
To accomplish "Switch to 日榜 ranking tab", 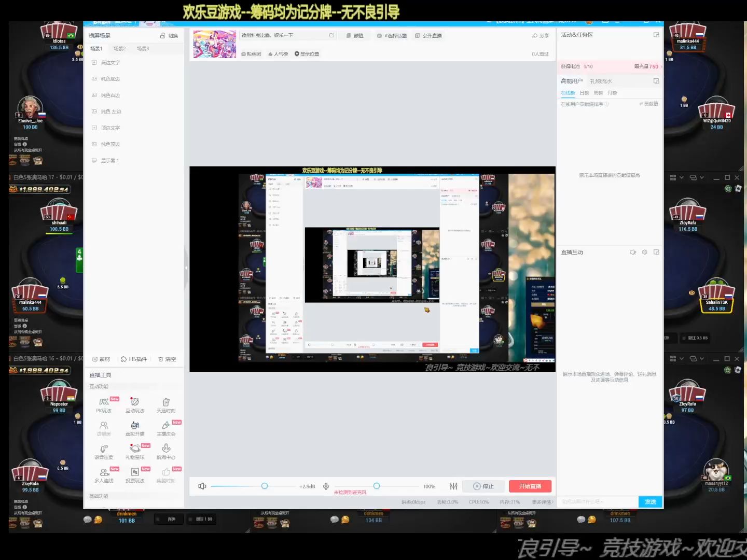I will [584, 93].
